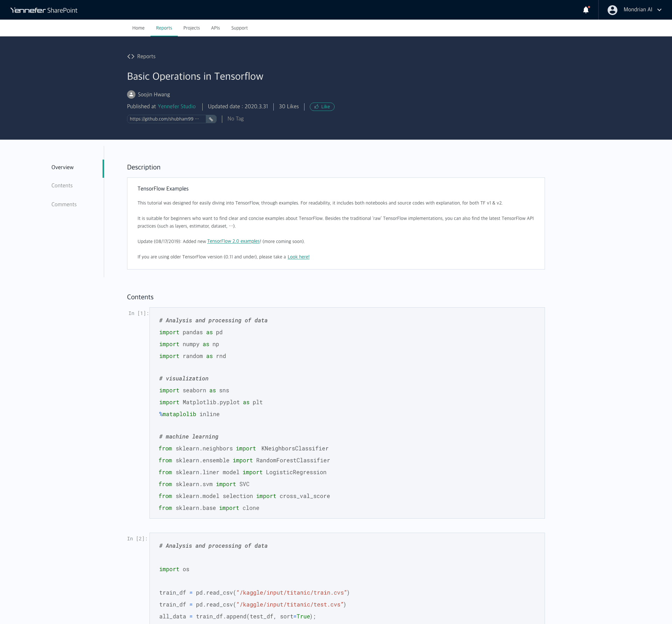
Task: Click the link icon beside the GitHub URL
Action: coord(211,119)
